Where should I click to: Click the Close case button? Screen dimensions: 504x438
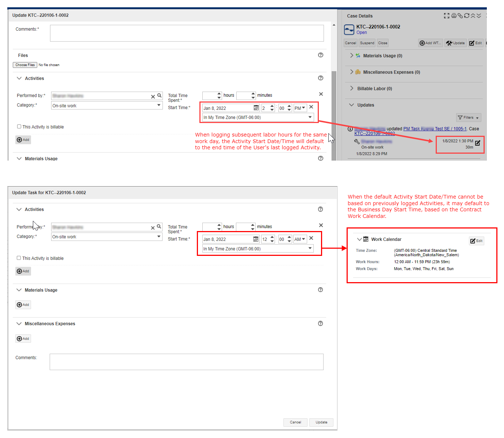(383, 43)
